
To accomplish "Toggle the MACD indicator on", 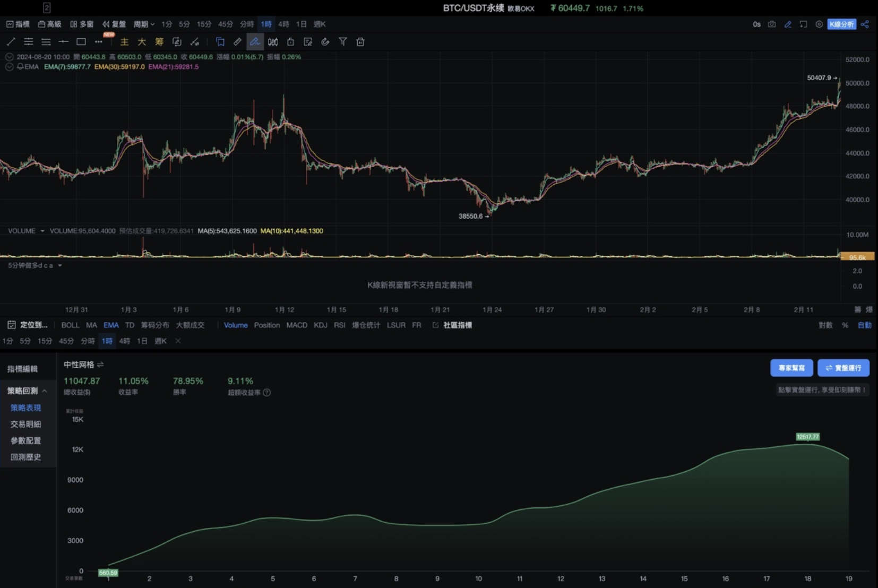I will (x=297, y=325).
